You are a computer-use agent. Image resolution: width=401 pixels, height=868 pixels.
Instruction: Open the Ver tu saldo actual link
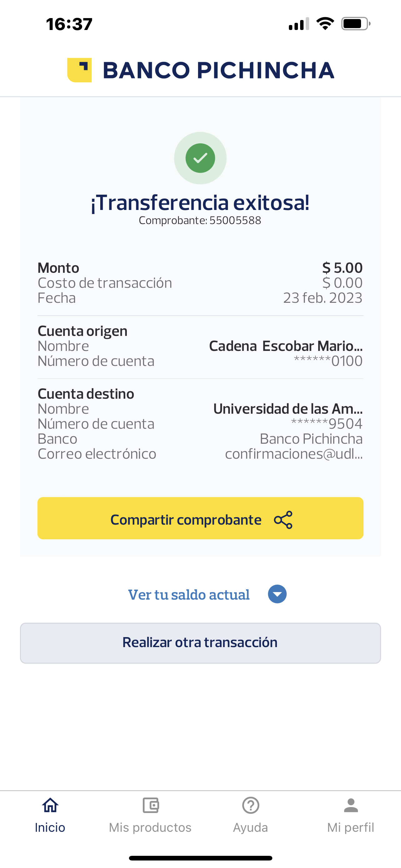click(x=189, y=595)
